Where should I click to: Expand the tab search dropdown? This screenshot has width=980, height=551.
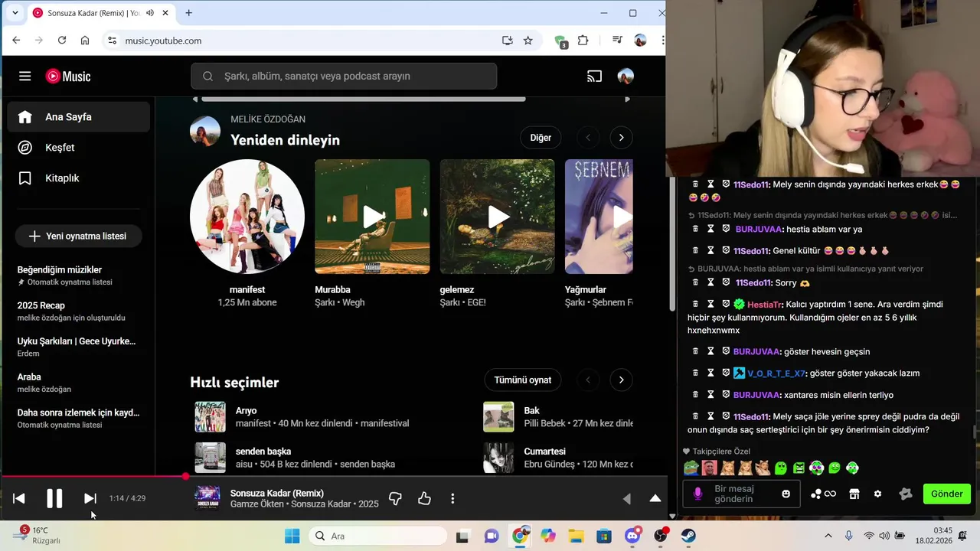[15, 13]
